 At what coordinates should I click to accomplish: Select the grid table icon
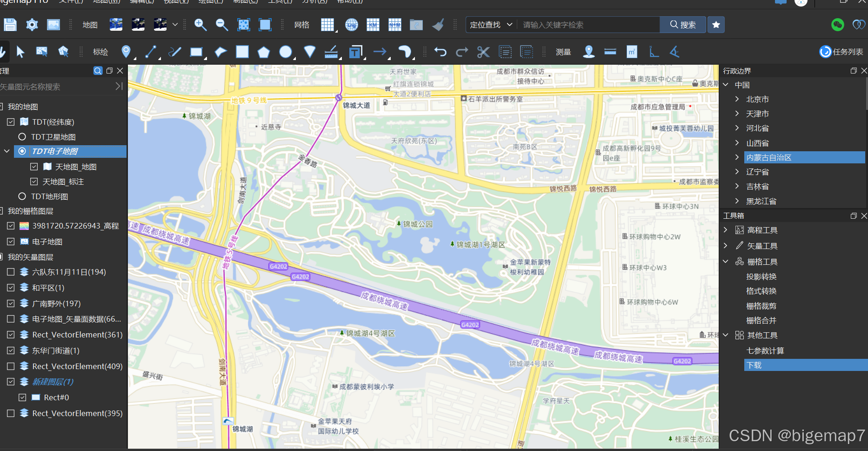327,25
